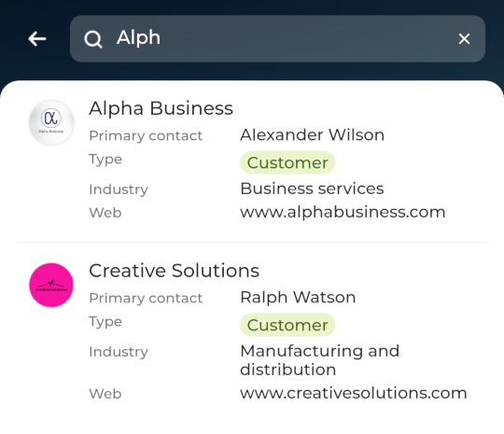Screen dimensions: 504x434
Task: Visit www.creativesolutions.com web link
Action: click(x=354, y=393)
